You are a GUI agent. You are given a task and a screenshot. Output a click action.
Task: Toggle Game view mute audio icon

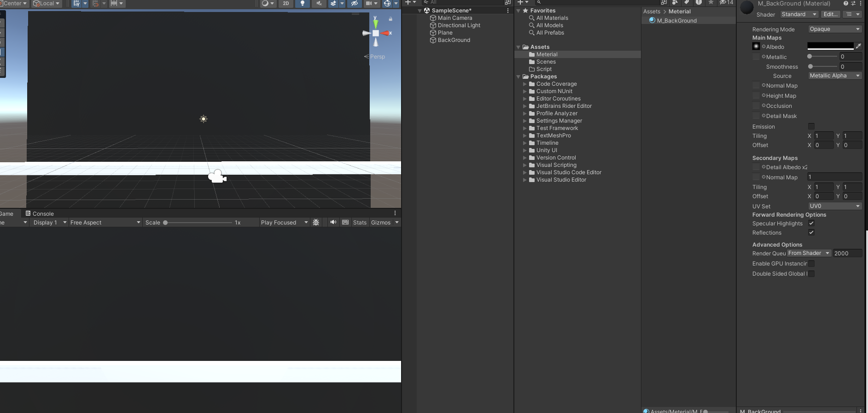(333, 222)
